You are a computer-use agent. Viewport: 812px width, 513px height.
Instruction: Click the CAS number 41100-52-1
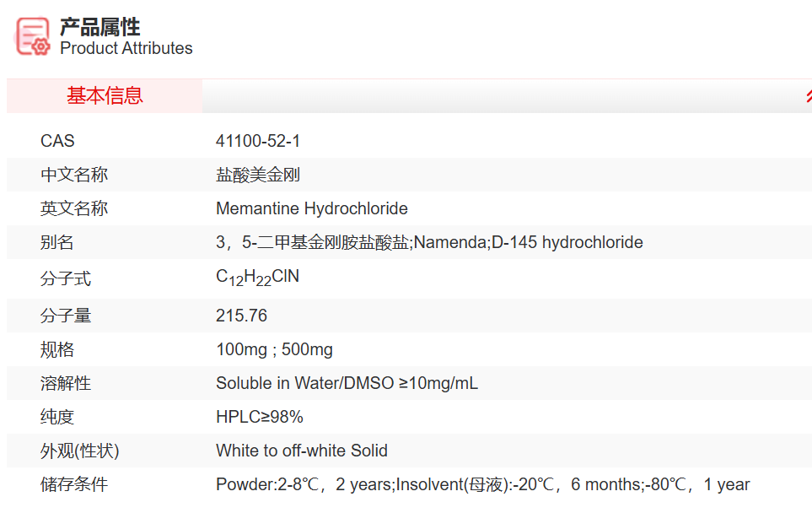pos(258,141)
